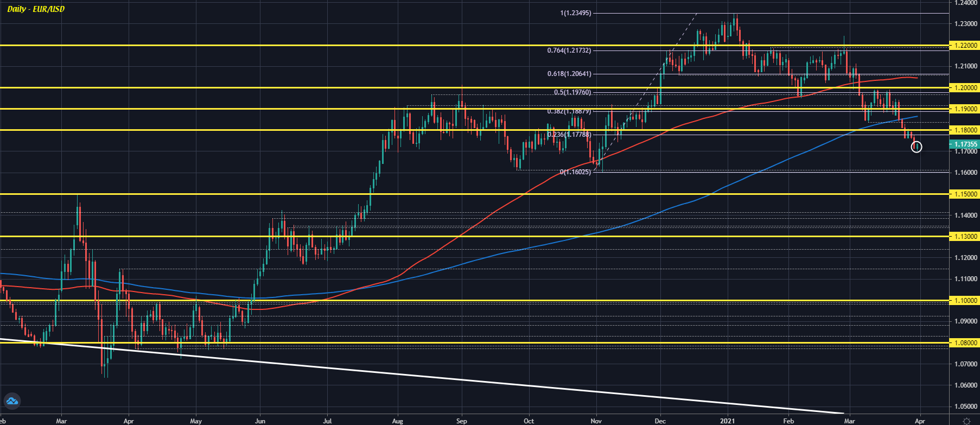Screen dimensions: 980x425
Task: Click the Dec label on time axis
Action: [x=660, y=421]
